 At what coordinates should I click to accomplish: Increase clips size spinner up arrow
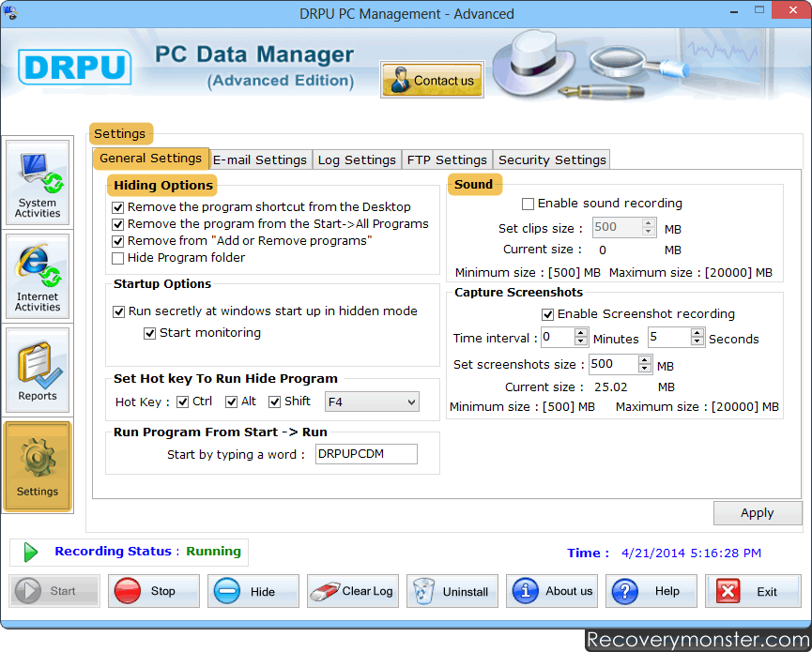[x=649, y=223]
